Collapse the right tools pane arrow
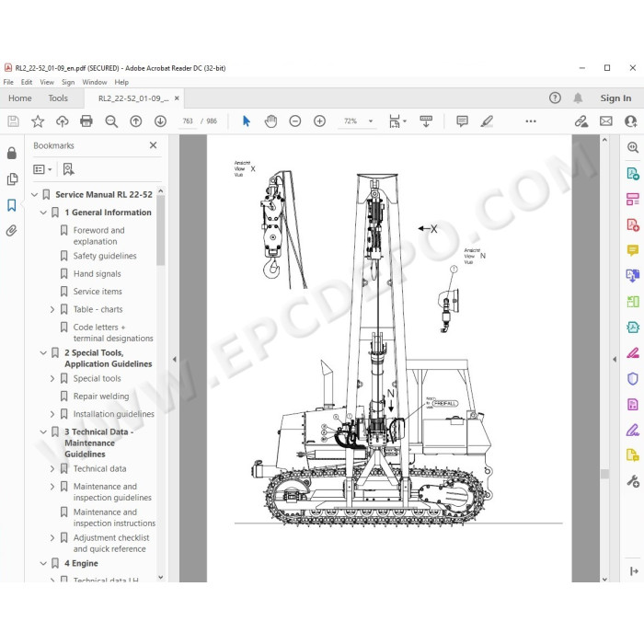This screenshot has height=644, width=644. 615,360
